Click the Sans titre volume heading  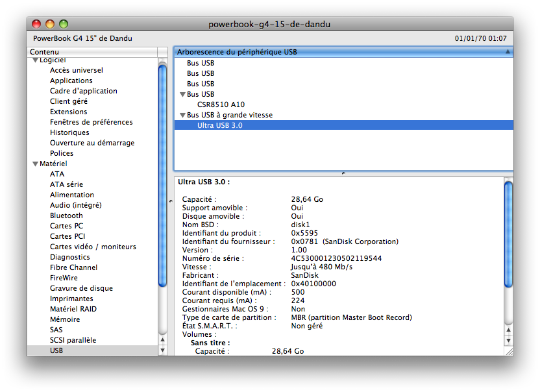(x=210, y=343)
